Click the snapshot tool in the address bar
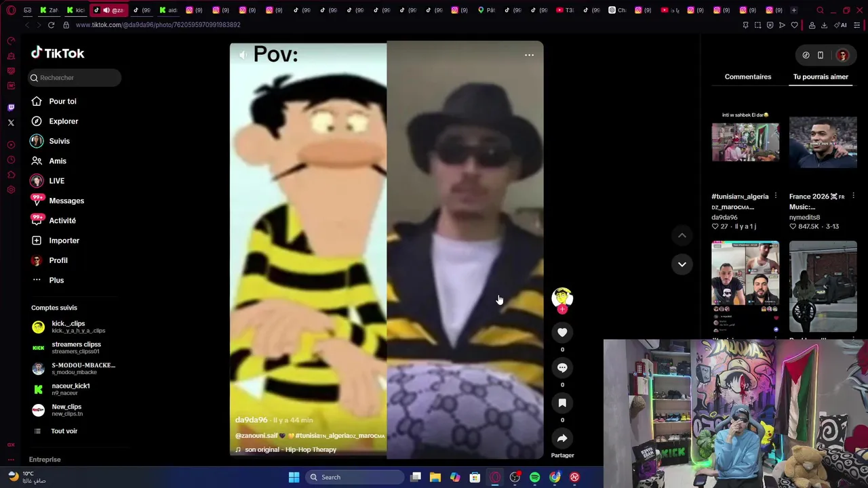The image size is (868, 488). click(x=757, y=25)
